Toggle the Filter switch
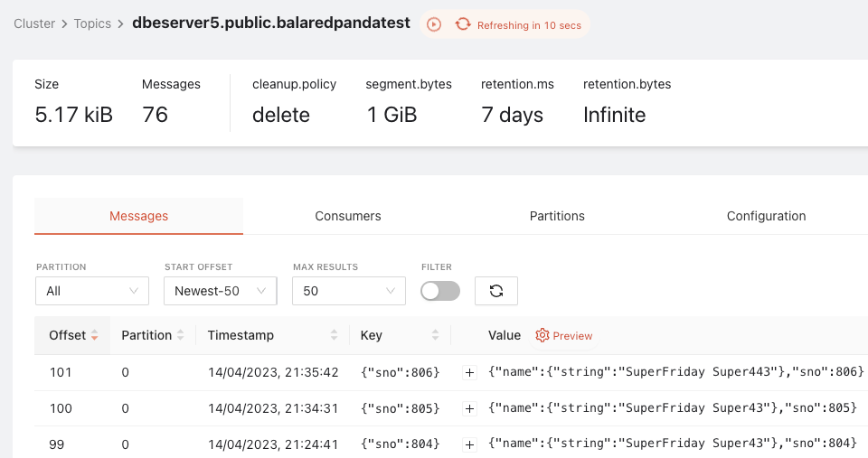The width and height of the screenshot is (868, 458). (x=440, y=291)
